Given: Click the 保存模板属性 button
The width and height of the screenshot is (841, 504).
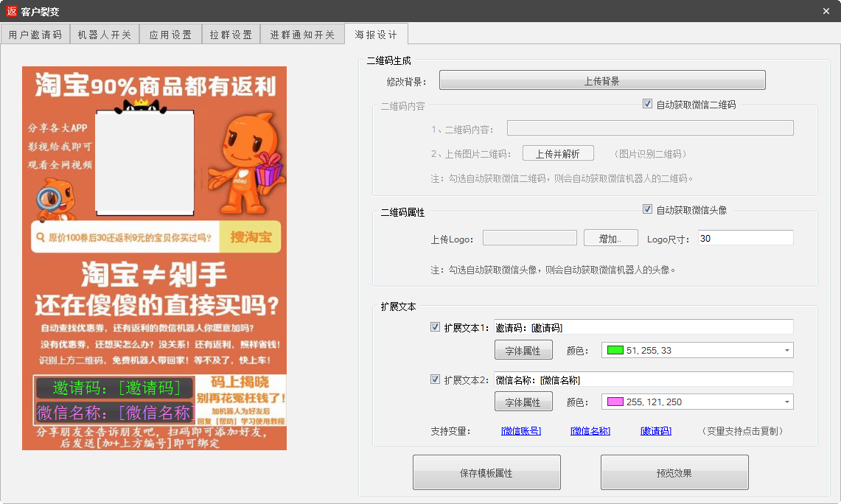Looking at the screenshot, I should [486, 472].
